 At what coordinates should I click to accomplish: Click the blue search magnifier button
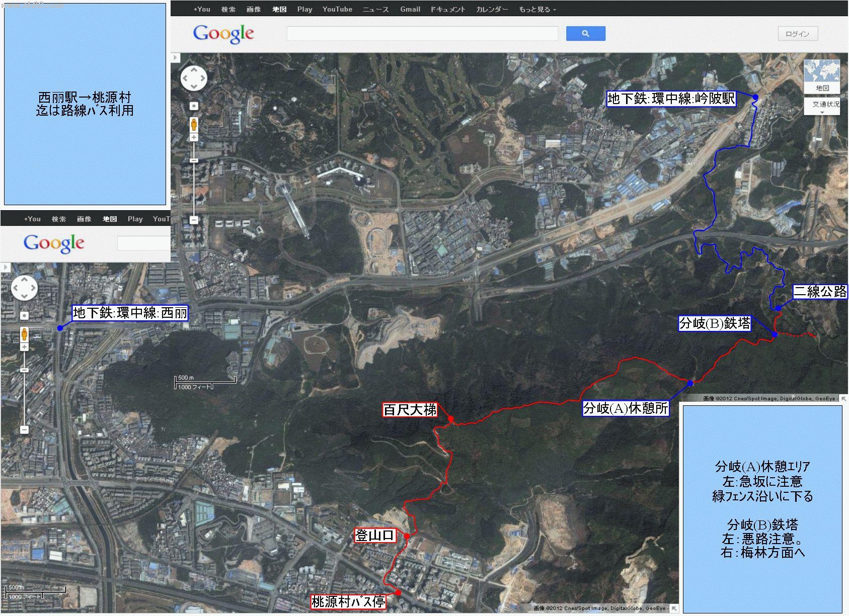click(585, 34)
